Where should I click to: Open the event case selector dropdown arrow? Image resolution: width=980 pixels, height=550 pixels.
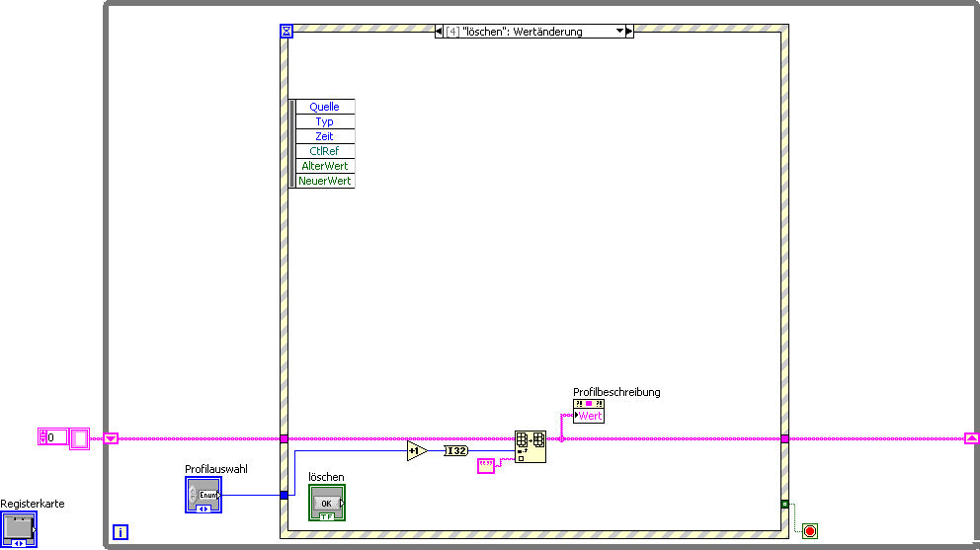[x=619, y=31]
